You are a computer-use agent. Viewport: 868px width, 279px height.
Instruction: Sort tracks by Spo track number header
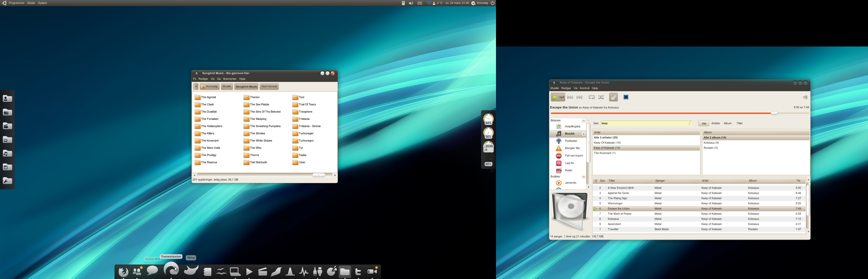pyautogui.click(x=602, y=181)
